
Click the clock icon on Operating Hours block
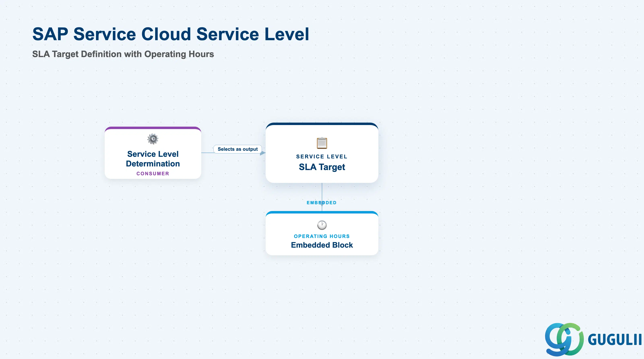click(x=322, y=225)
